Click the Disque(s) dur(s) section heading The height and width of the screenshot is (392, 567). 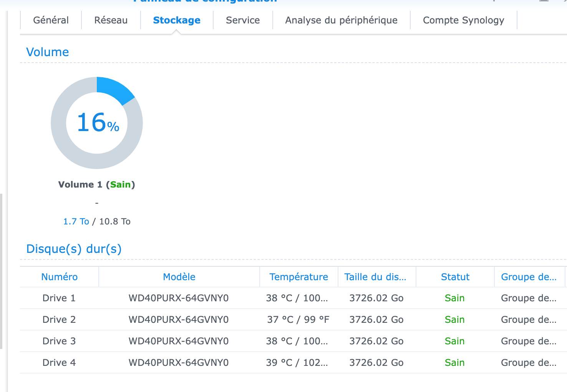(74, 249)
